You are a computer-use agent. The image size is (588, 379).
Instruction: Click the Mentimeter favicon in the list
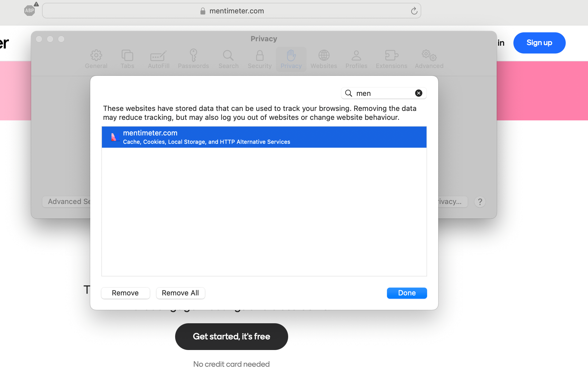(x=115, y=137)
